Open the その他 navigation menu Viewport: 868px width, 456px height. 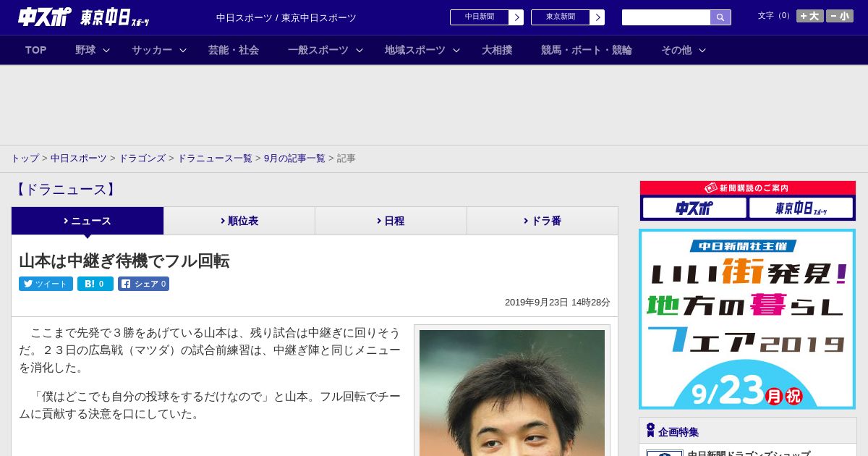[676, 50]
